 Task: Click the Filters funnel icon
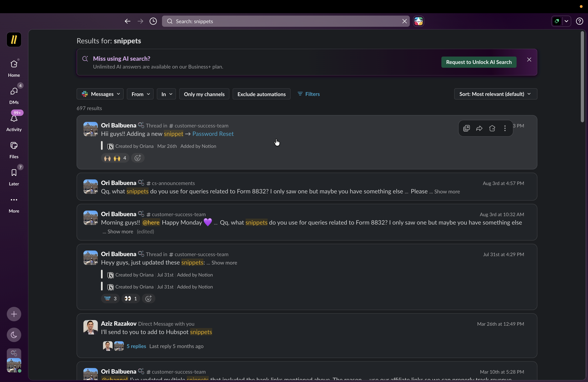(300, 94)
